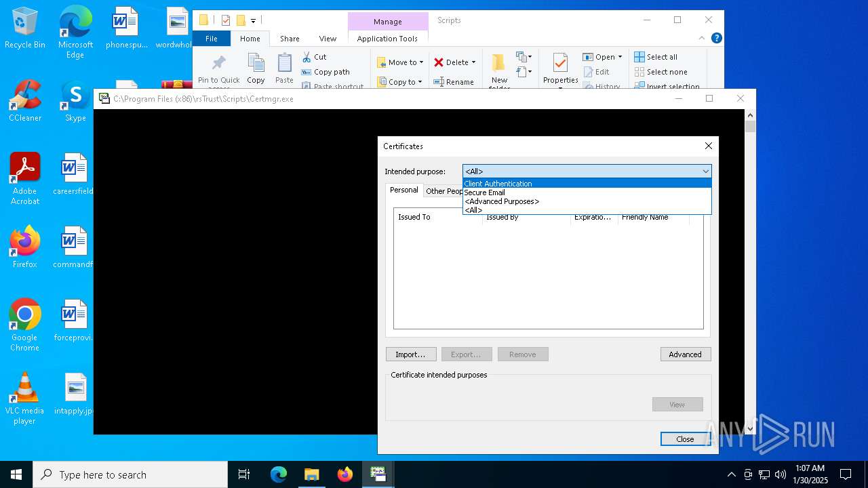Image resolution: width=868 pixels, height=488 pixels.
Task: Click the Windows Start button
Action: [16, 474]
